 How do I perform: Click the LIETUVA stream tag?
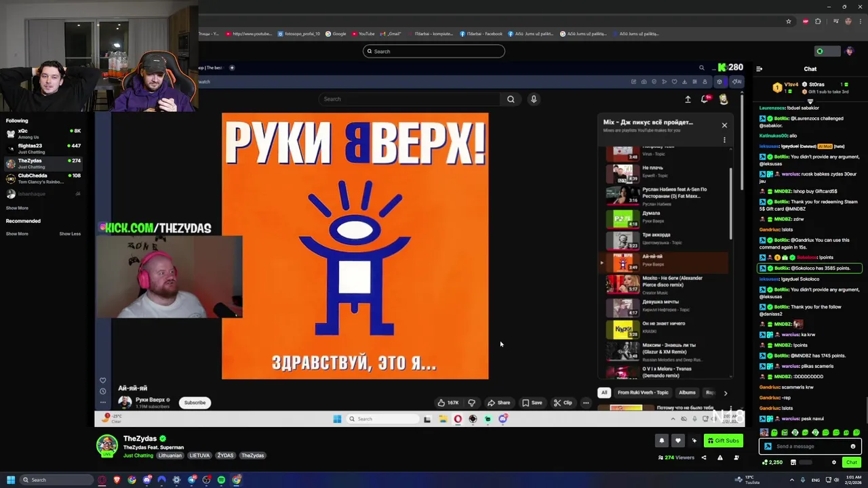pos(199,455)
